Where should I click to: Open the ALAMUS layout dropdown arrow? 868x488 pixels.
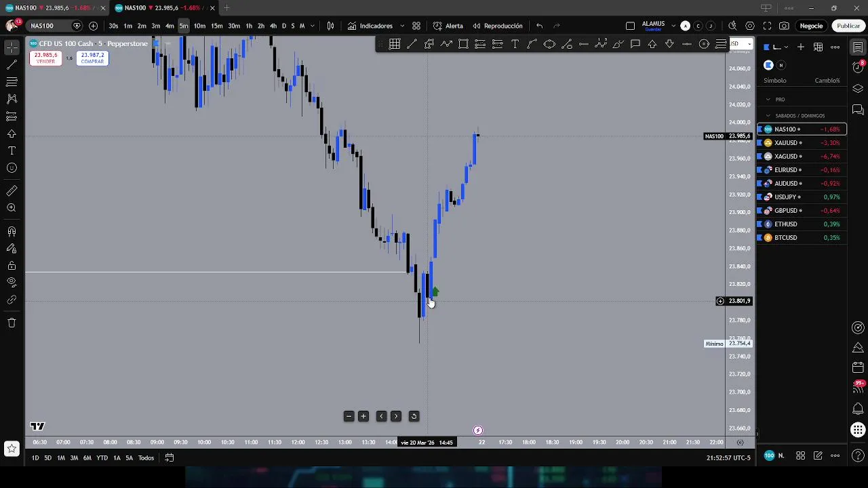673,26
